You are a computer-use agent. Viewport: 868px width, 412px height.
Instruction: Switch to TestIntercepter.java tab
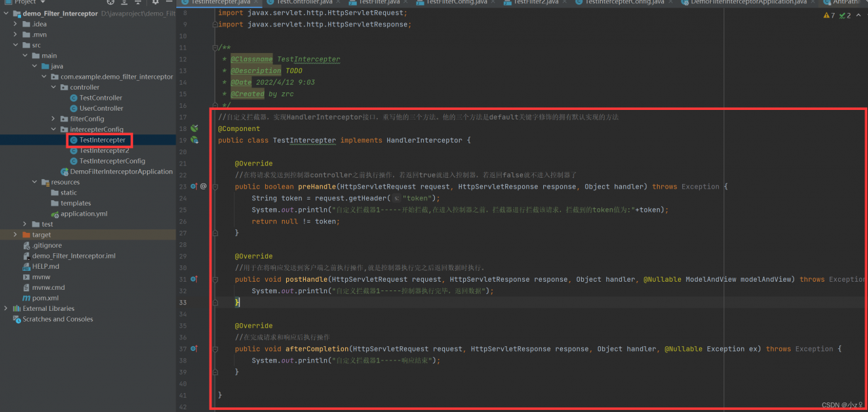[220, 2]
